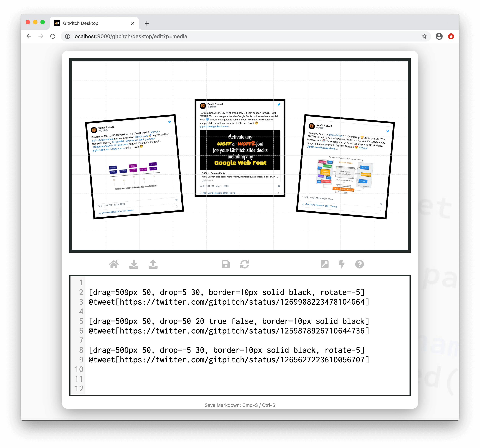Click the refresh sync arrows icon
The height and width of the screenshot is (448, 480).
(245, 264)
